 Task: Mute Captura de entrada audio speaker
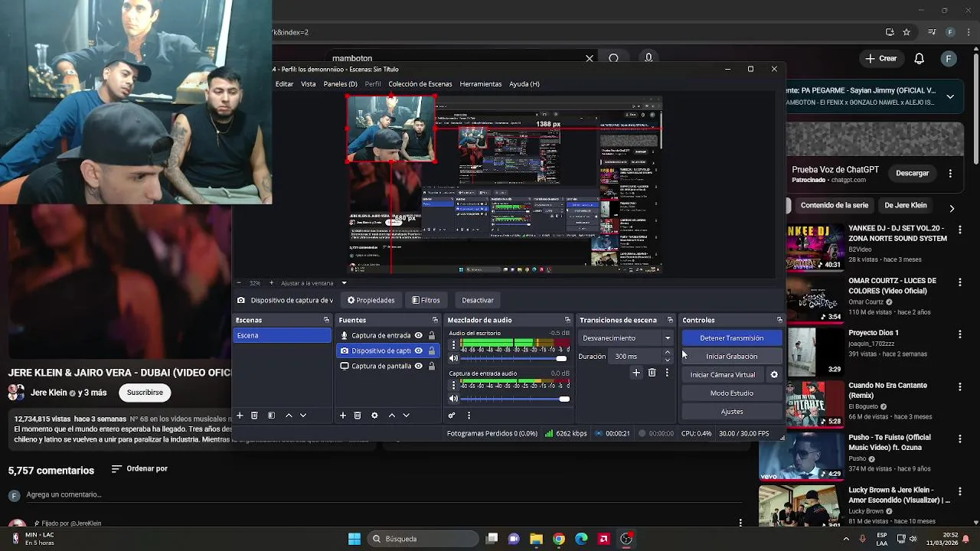click(453, 399)
